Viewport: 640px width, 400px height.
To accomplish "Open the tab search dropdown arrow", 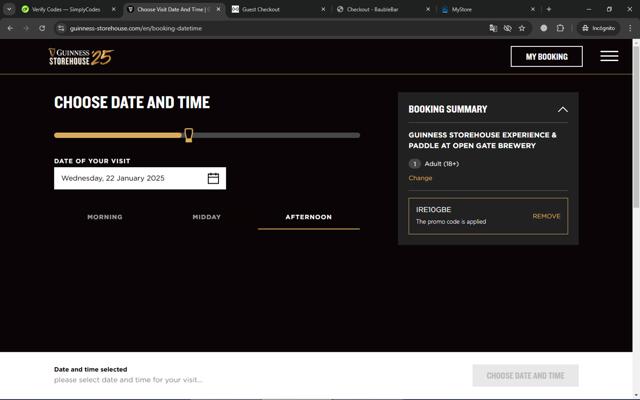I will [x=9, y=9].
